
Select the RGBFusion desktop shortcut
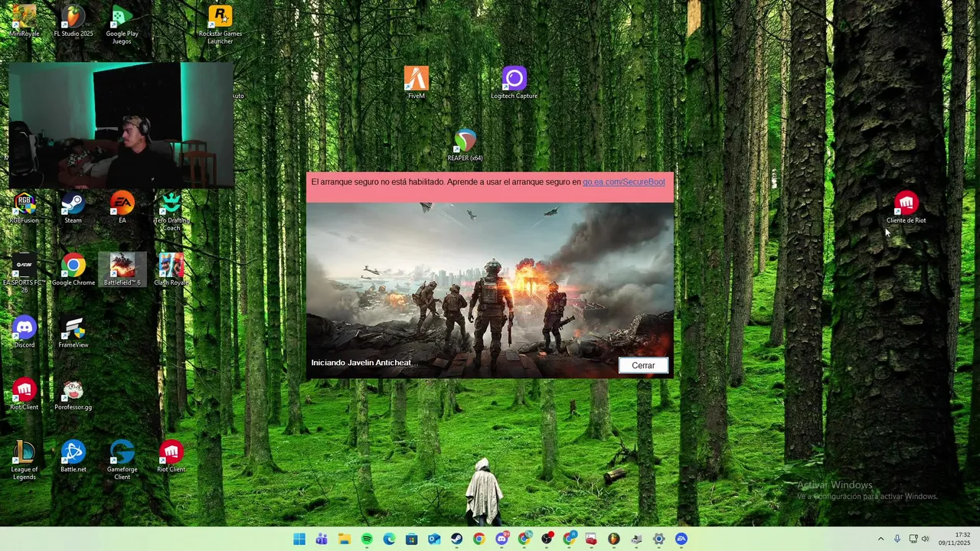point(24,208)
